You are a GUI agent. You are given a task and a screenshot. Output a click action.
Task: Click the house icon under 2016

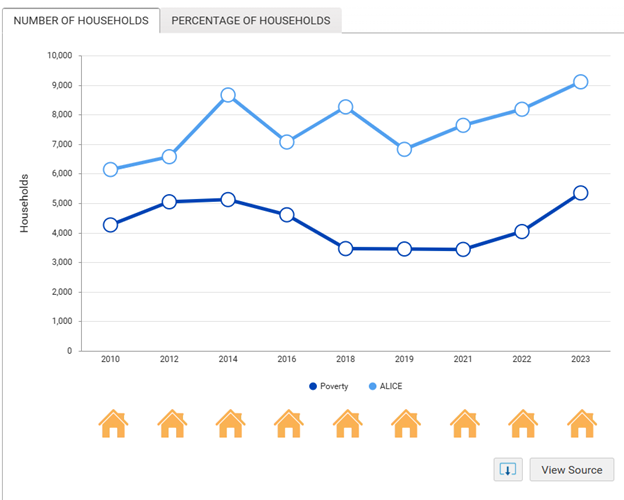pyautogui.click(x=289, y=424)
